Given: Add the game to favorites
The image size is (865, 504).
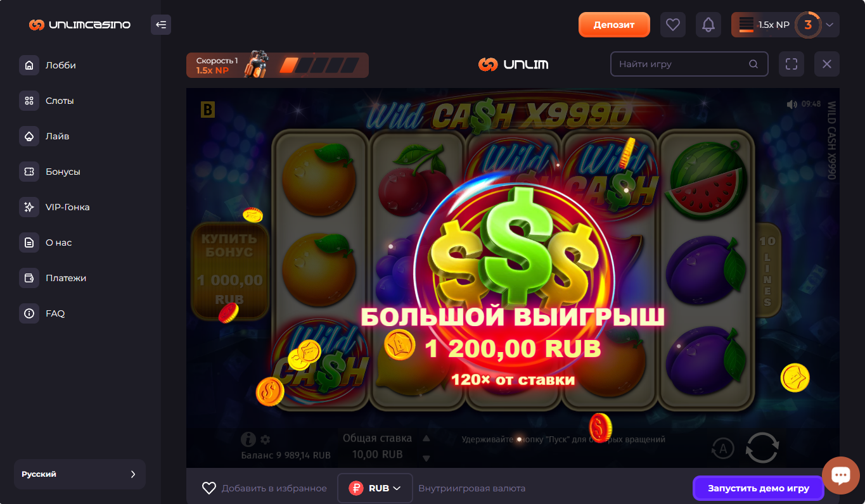Looking at the screenshot, I should pos(264,488).
